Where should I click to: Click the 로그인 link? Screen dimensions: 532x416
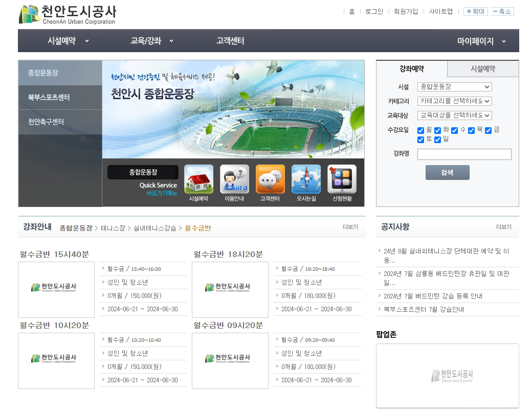pyautogui.click(x=374, y=12)
